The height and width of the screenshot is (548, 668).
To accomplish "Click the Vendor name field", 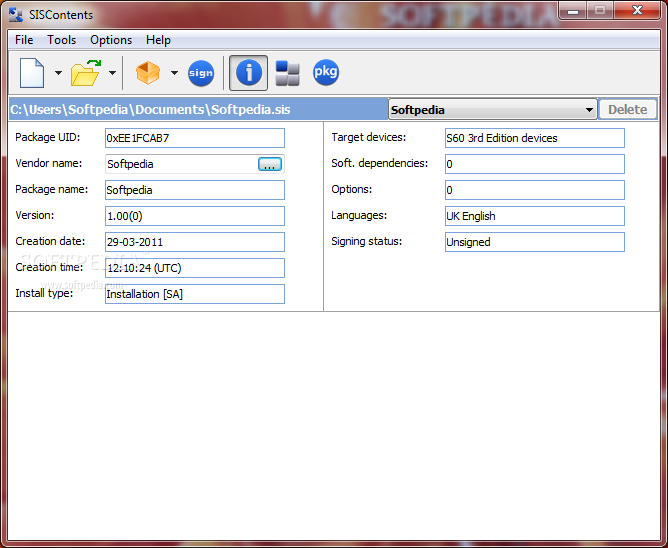I will 195,164.
